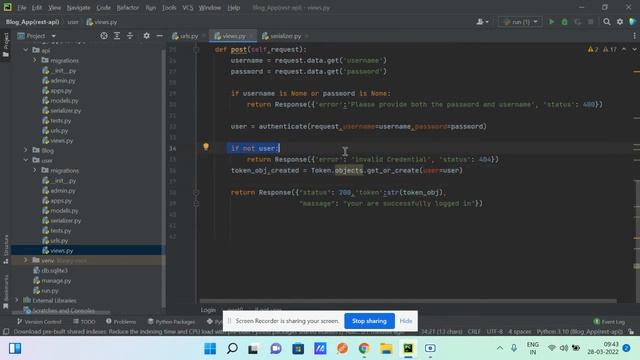Click the Widgets icon on taskbar
Screen dimensions: 640x360
(x=15, y=349)
